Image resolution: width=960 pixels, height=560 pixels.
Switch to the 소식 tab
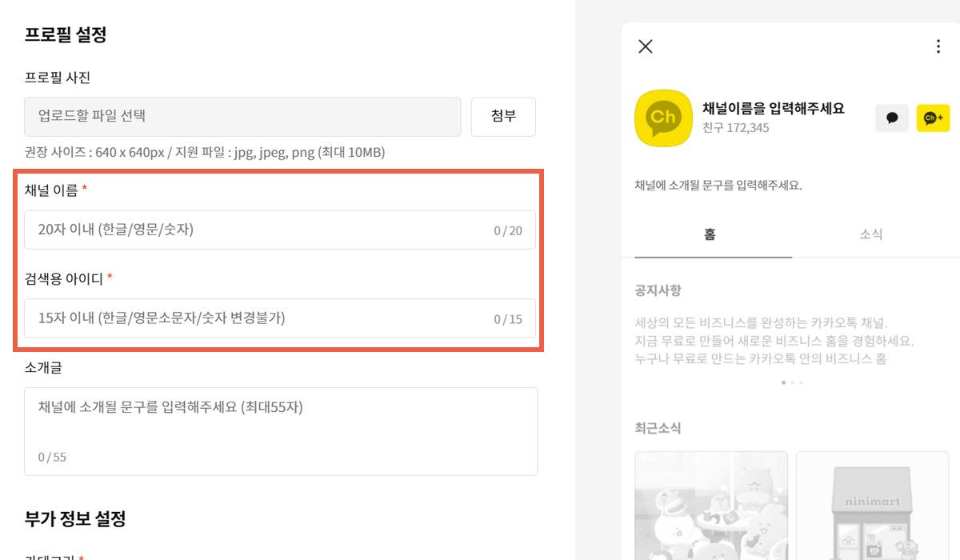click(x=871, y=234)
